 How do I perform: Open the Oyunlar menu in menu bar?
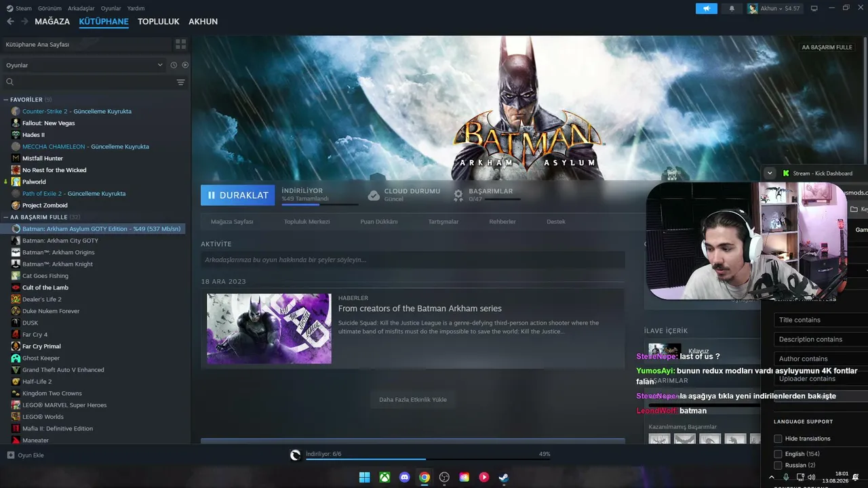pos(111,8)
